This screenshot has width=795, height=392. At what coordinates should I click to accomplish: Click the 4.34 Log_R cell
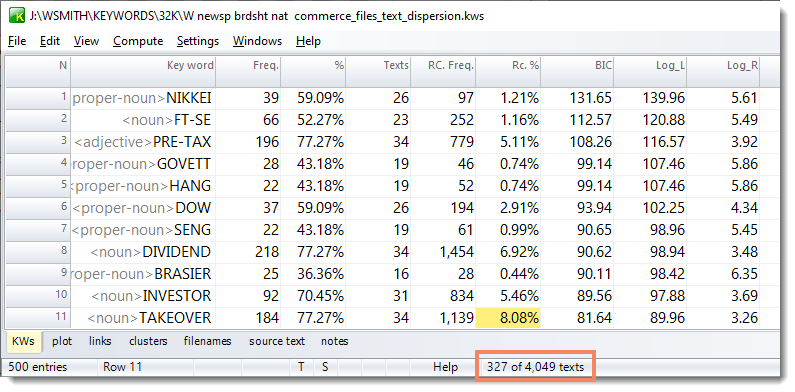(x=723, y=208)
